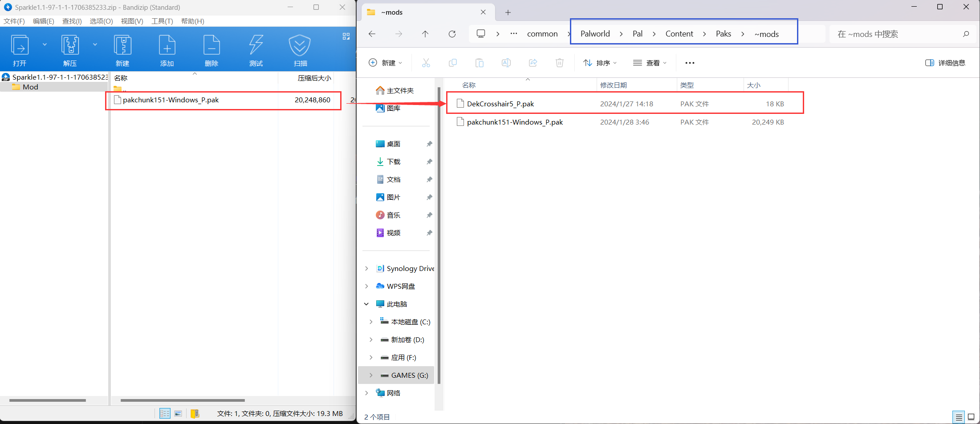Open the 排序 sort dropdown
The width and height of the screenshot is (980, 424).
tap(600, 63)
